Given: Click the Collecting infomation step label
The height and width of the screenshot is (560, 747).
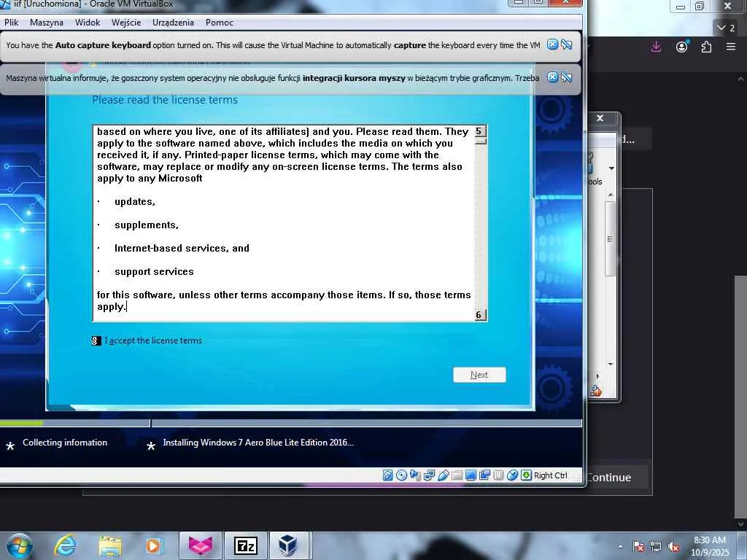Looking at the screenshot, I should tap(65, 443).
